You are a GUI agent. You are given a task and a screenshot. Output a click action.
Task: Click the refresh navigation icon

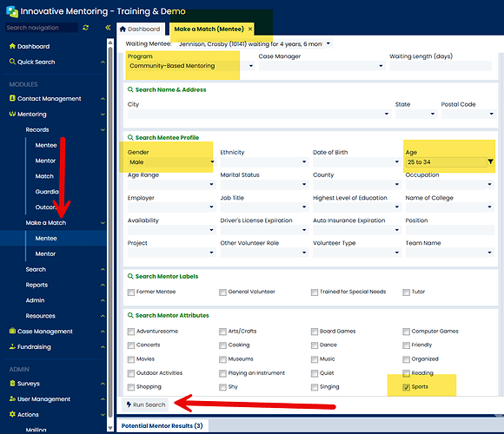tap(85, 28)
